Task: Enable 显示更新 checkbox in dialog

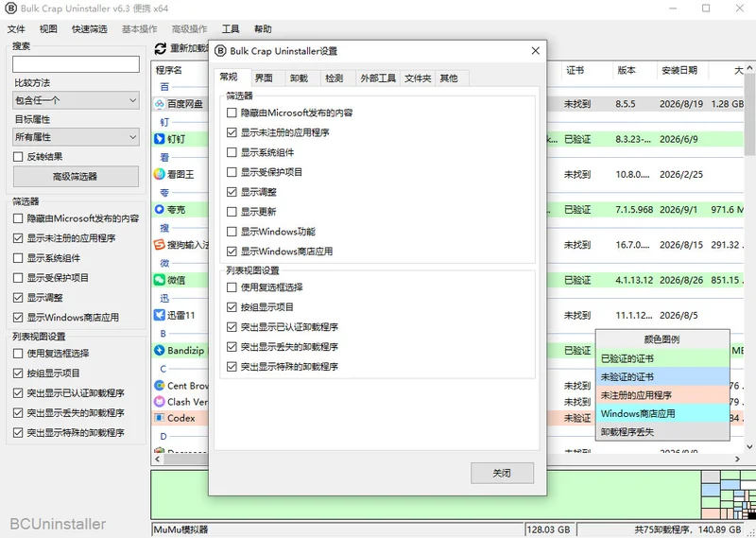Action: click(232, 212)
